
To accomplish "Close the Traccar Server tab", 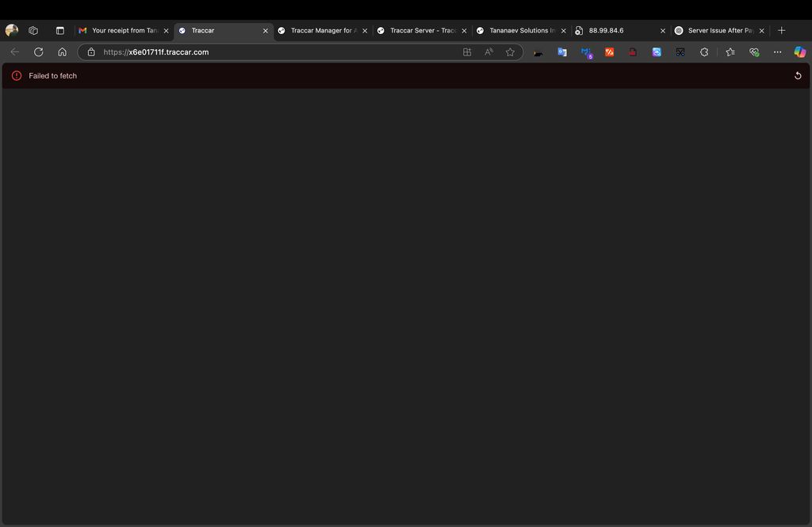I will [x=465, y=31].
